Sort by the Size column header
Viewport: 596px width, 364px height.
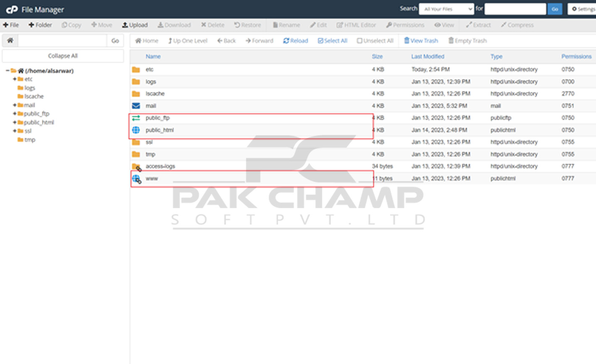(377, 56)
